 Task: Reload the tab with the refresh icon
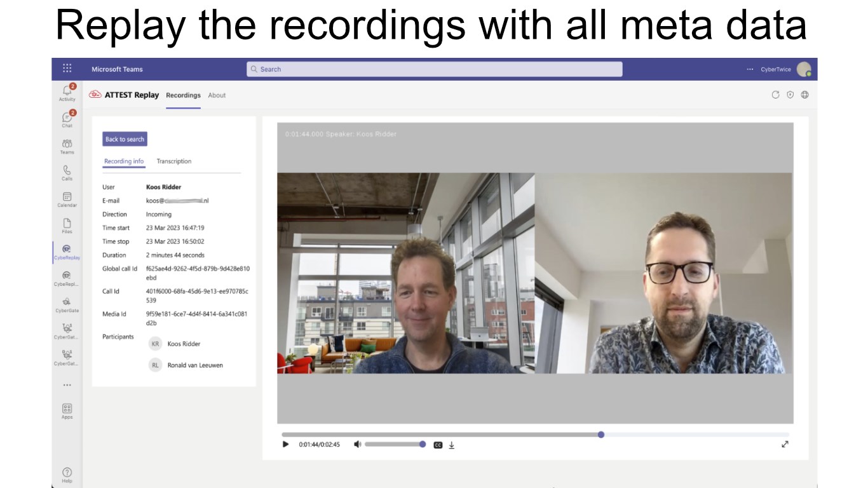(775, 95)
